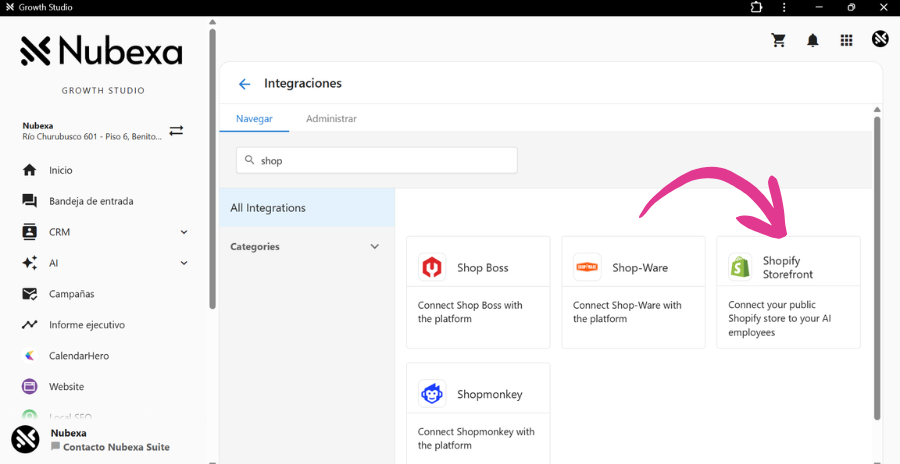The width and height of the screenshot is (900, 464).
Task: Open the shopping cart icon
Action: coord(778,40)
